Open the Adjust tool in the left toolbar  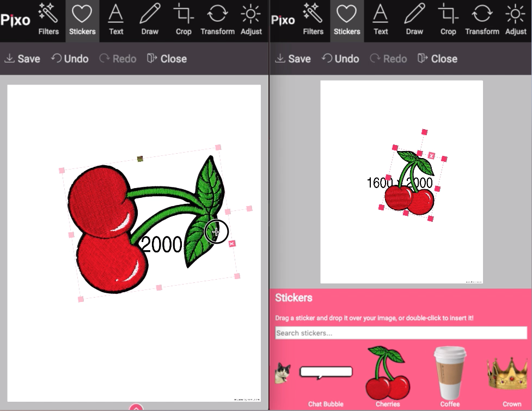[x=251, y=21]
